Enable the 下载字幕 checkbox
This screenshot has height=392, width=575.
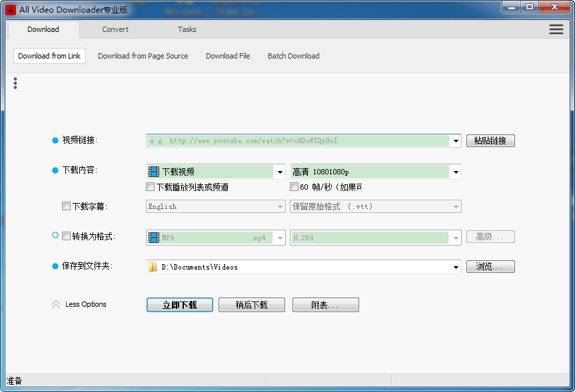[x=66, y=206]
